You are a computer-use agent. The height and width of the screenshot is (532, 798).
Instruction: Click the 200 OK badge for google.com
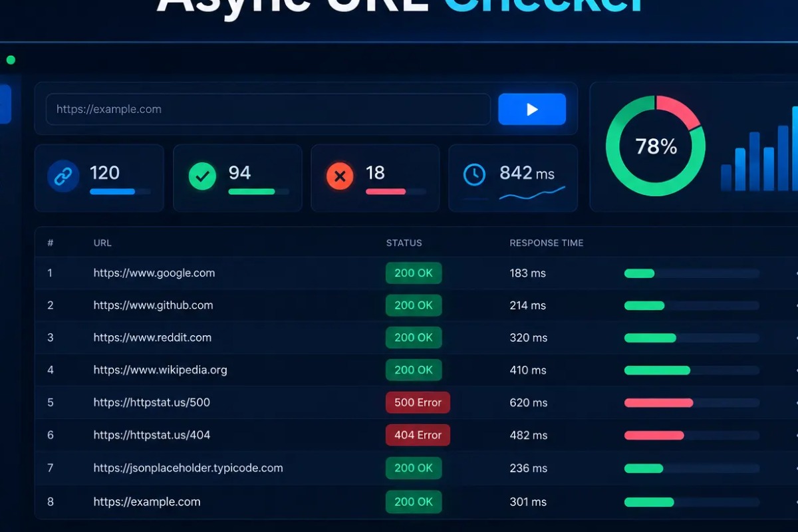click(414, 273)
